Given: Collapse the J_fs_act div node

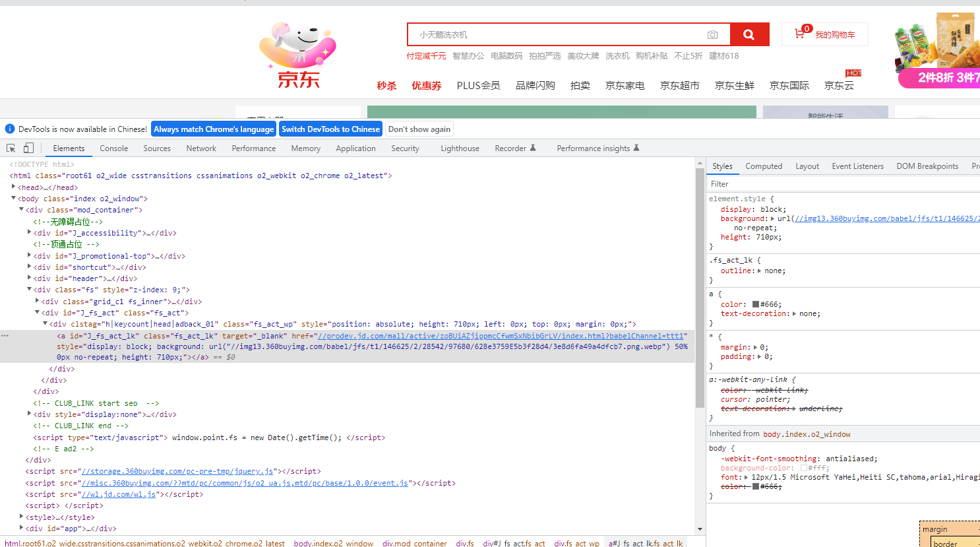Looking at the screenshot, I should coord(38,312).
